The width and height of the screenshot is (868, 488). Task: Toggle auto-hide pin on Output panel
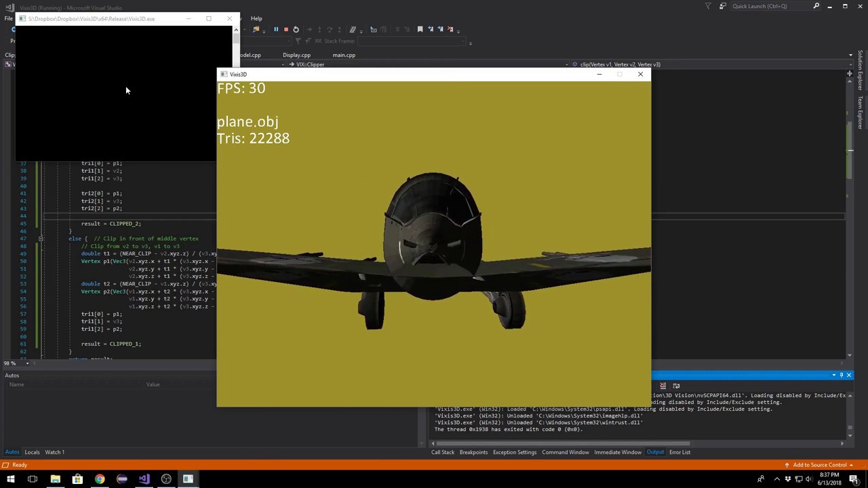click(841, 375)
